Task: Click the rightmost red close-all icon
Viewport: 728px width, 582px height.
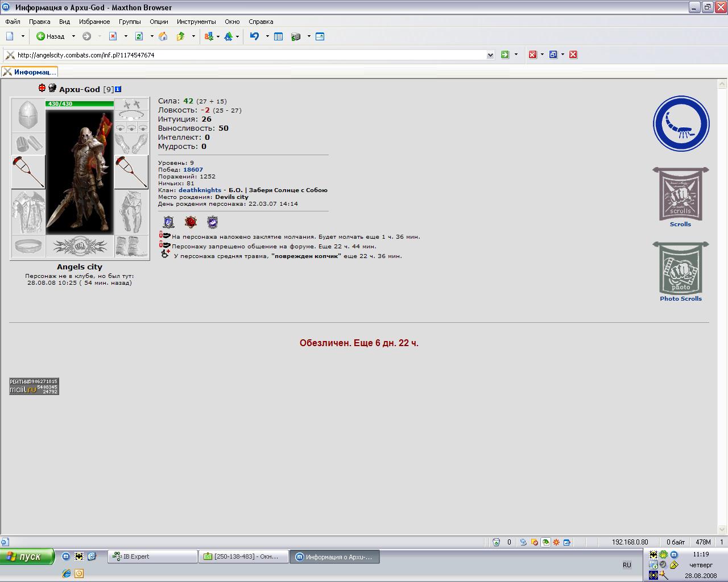Action: pos(573,55)
